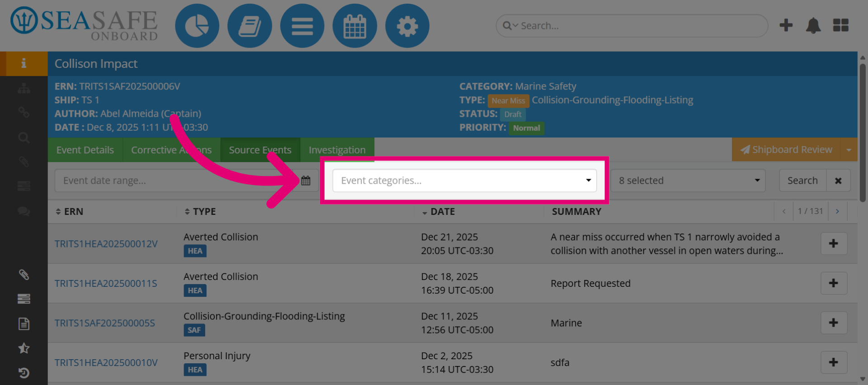
Task: Switch to the Corrective Actions tab
Action: point(171,150)
